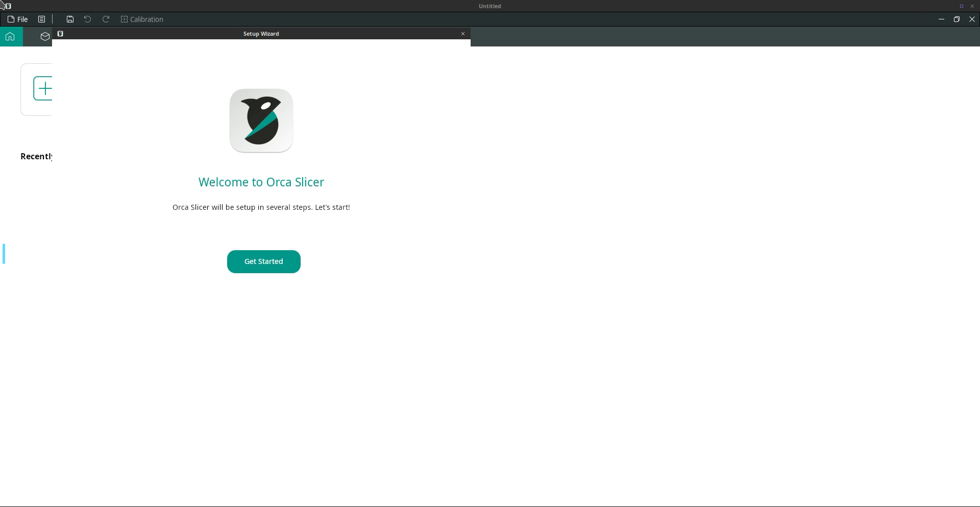Select the Prepare cube tab icon
Viewport: 980px width, 507px height.
(x=45, y=36)
